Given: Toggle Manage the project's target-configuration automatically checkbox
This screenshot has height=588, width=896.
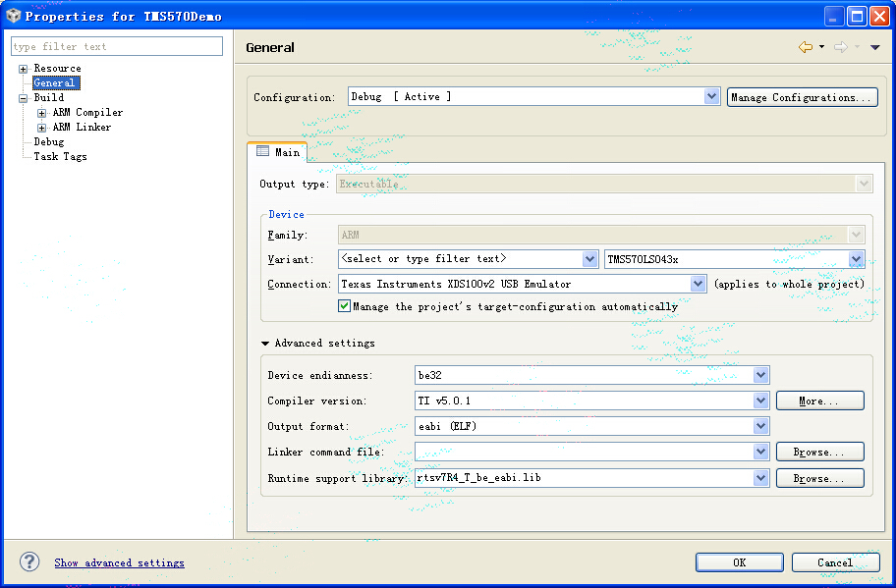Looking at the screenshot, I should click(x=344, y=306).
